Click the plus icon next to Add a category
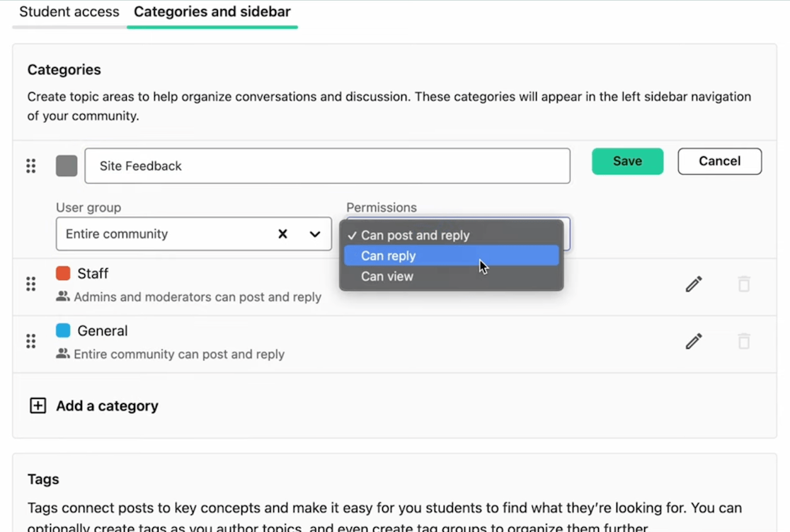This screenshot has width=790, height=532. [x=38, y=405]
